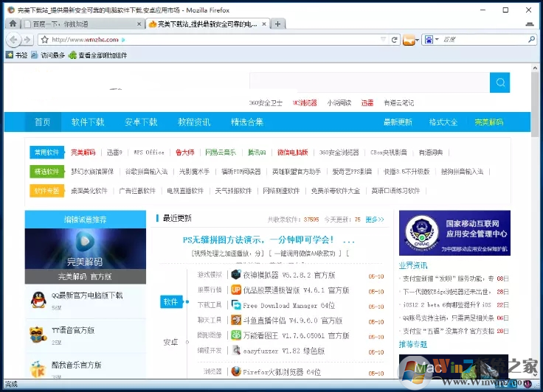Click the website's search input field

click(369, 83)
